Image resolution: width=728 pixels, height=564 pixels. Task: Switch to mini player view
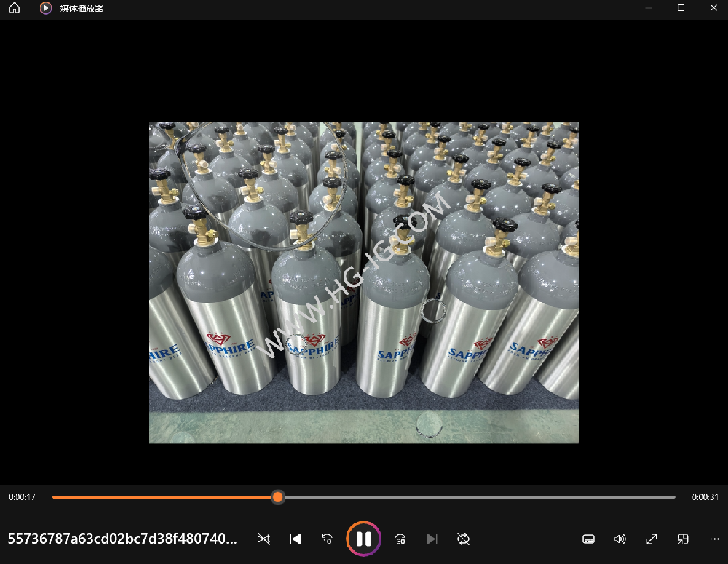click(x=684, y=539)
